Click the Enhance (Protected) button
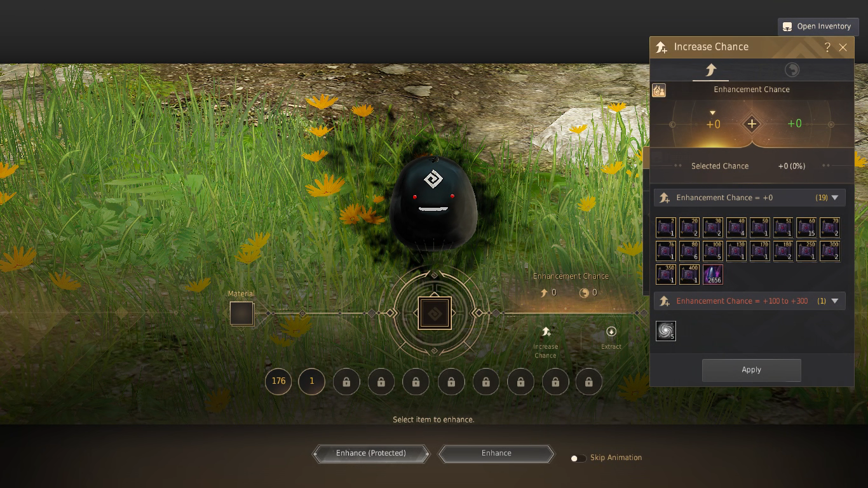Viewport: 868px width, 488px height. [x=371, y=453]
